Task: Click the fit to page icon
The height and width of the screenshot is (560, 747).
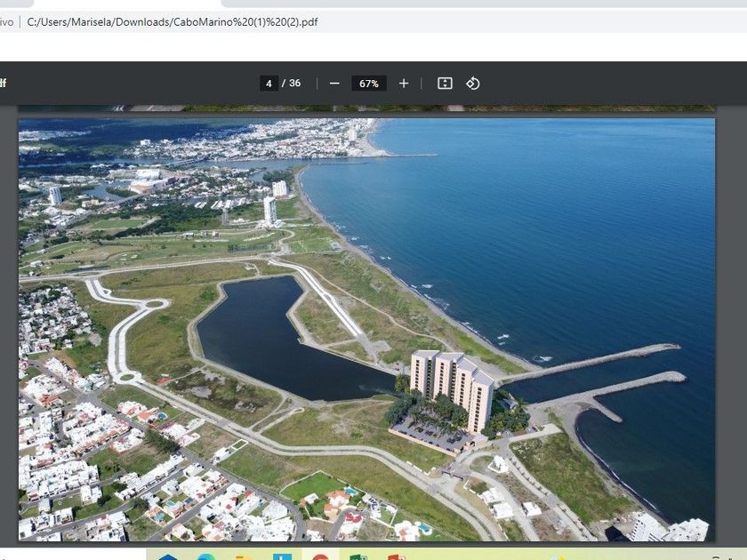Action: pos(445,84)
